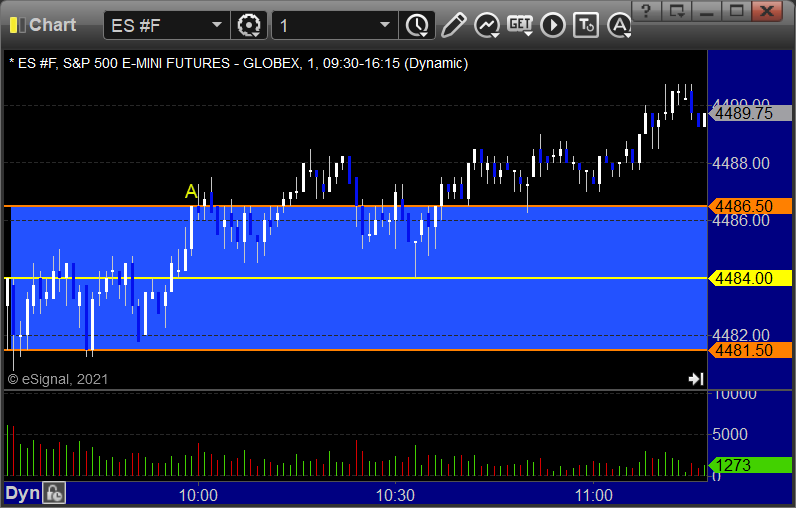
Task: Click the 10:30 time axis label
Action: pos(395,495)
